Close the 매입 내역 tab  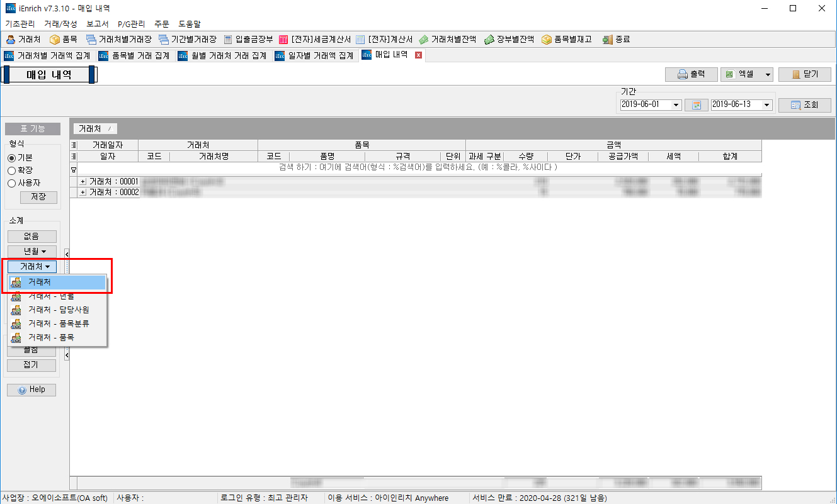coord(418,55)
